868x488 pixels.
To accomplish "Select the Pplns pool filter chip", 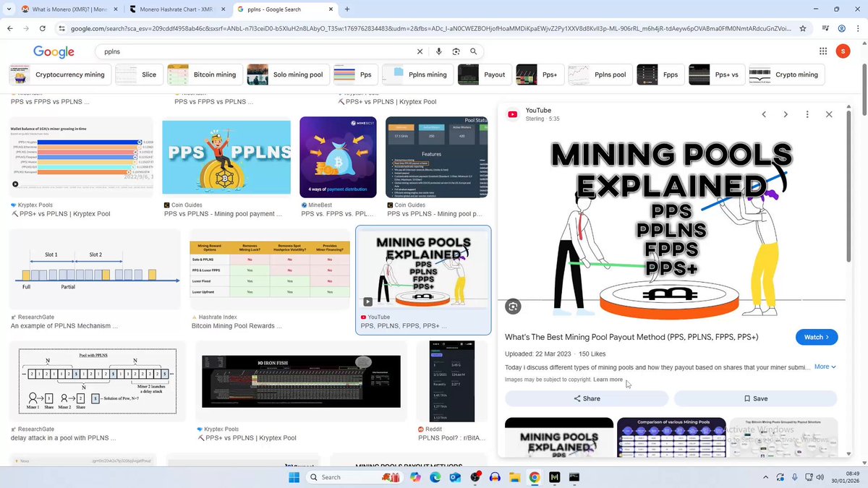I will click(599, 74).
